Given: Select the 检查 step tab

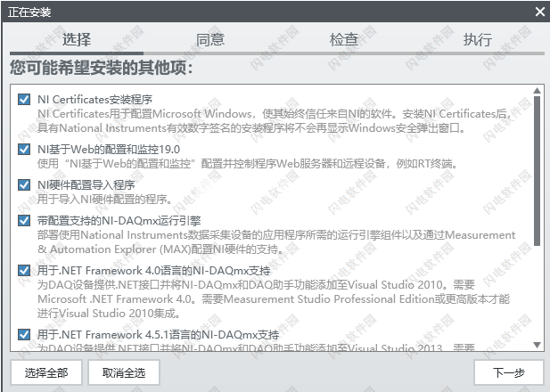Looking at the screenshot, I should tap(344, 39).
